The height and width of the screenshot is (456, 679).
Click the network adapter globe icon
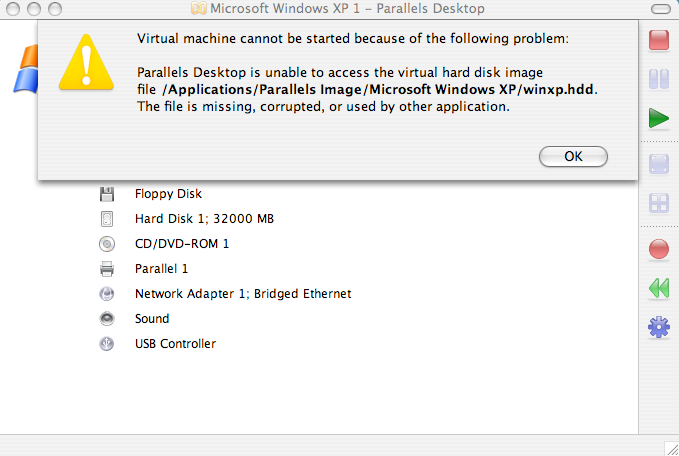pyautogui.click(x=107, y=294)
